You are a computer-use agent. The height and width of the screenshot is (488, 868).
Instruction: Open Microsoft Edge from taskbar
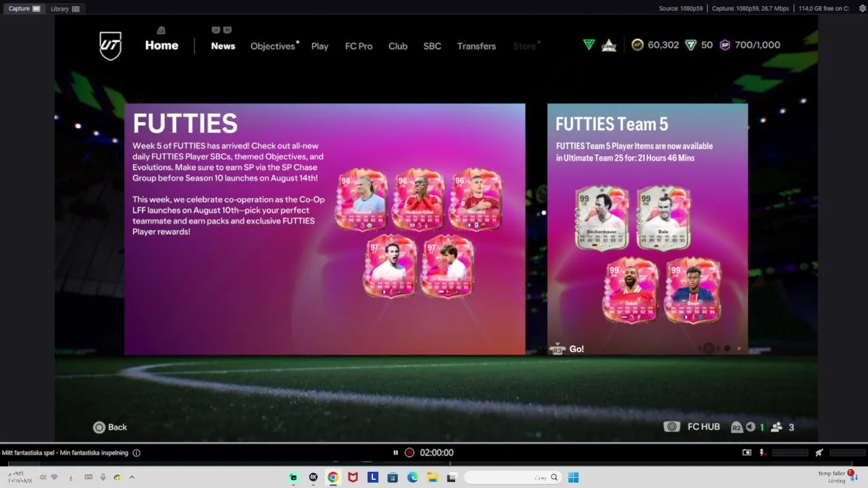(x=412, y=477)
